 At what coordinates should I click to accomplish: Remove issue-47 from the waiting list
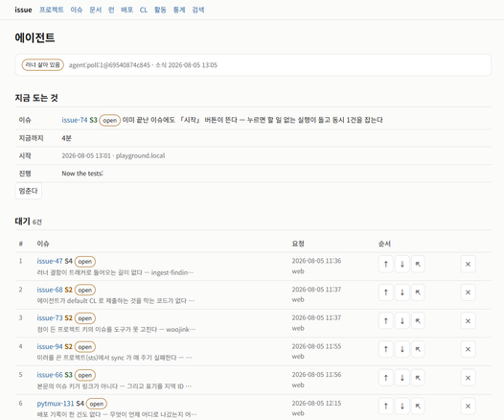click(x=468, y=264)
